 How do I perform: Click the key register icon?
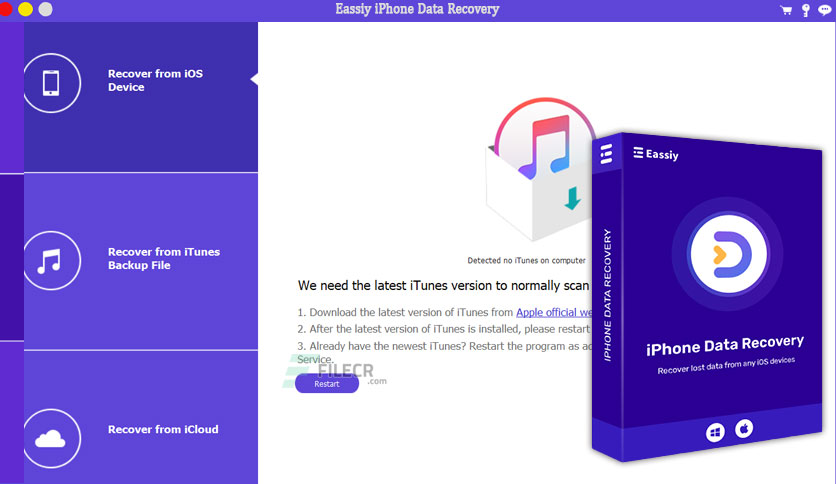click(x=806, y=10)
